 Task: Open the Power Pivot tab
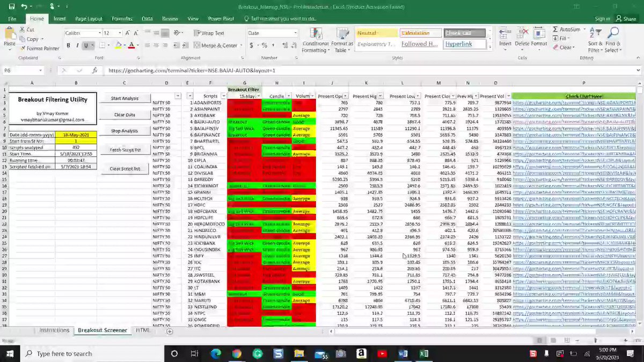[x=221, y=19]
